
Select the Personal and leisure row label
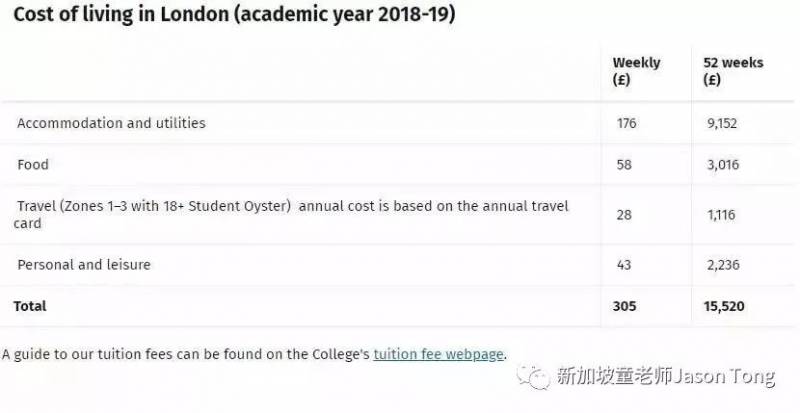click(84, 265)
